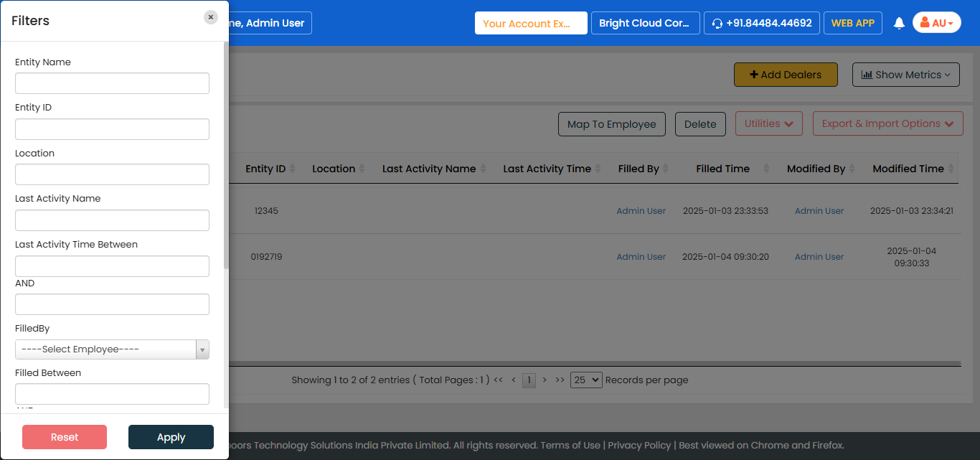Close the Filters panel with X icon
The width and height of the screenshot is (980, 460).
tap(210, 17)
